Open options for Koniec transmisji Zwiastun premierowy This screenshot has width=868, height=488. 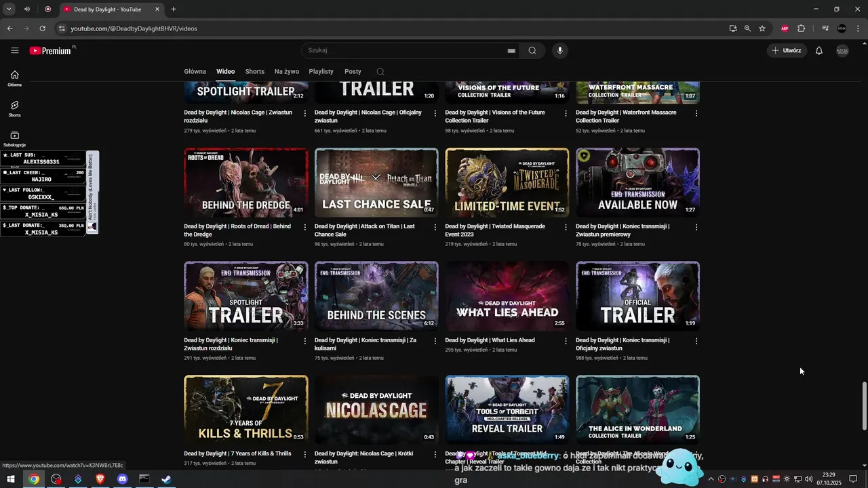coord(696,227)
